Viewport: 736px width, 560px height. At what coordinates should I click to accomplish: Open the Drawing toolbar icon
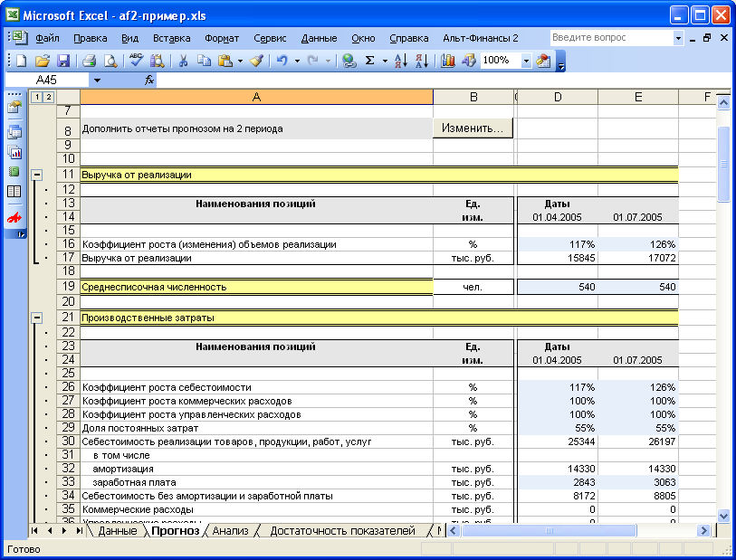(469, 61)
